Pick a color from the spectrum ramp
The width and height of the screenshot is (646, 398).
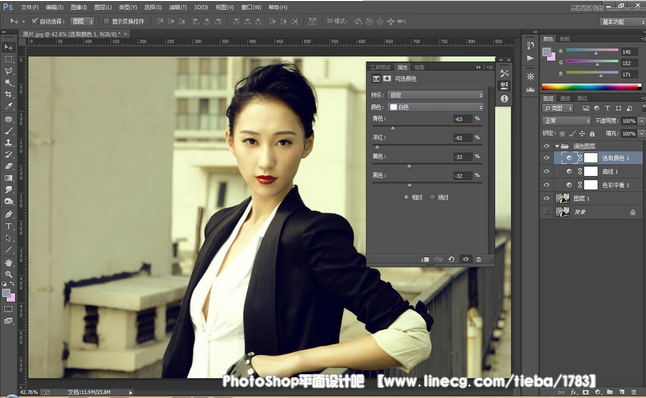(591, 87)
